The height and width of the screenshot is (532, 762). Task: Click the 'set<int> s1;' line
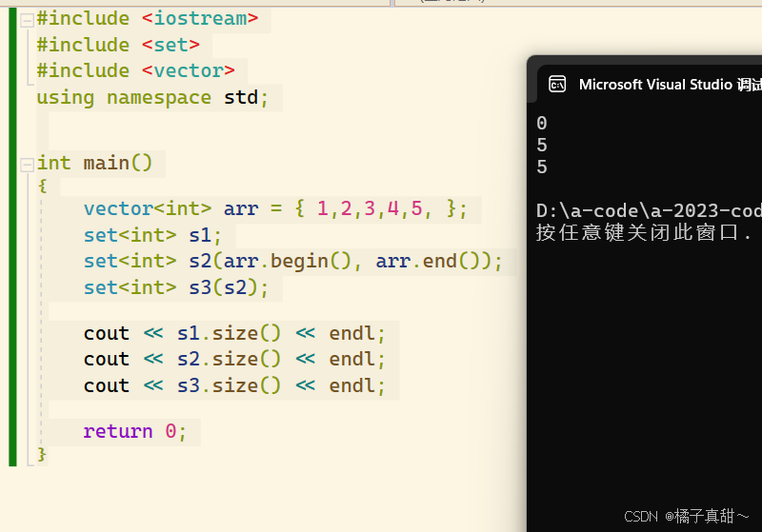pyautogui.click(x=152, y=235)
